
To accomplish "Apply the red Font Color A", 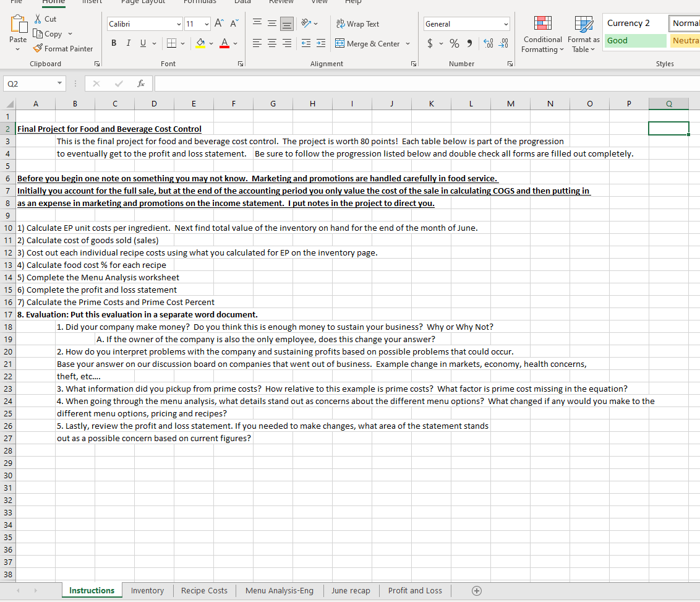I will tap(224, 43).
